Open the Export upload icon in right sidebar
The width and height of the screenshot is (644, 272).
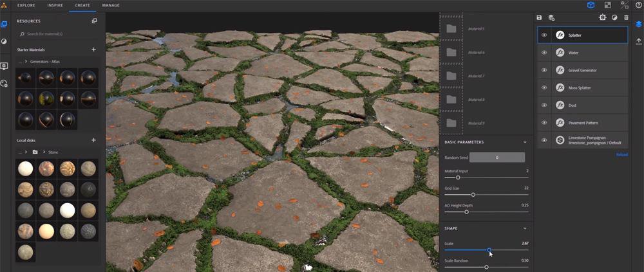click(x=638, y=41)
